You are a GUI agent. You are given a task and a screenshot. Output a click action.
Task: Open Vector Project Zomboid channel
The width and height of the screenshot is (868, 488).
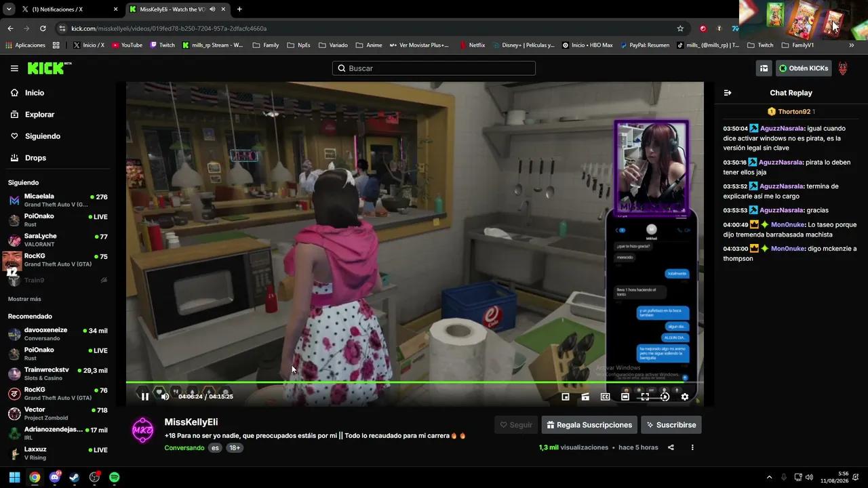(57, 413)
